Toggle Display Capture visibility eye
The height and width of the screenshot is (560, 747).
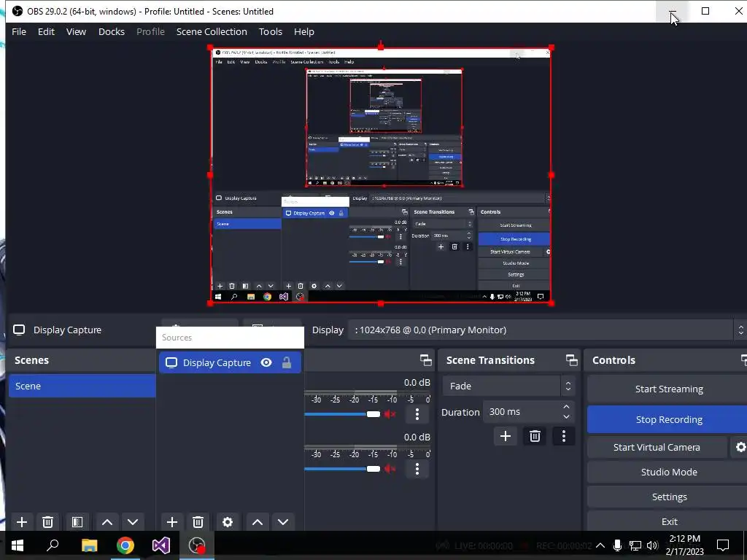tap(266, 363)
